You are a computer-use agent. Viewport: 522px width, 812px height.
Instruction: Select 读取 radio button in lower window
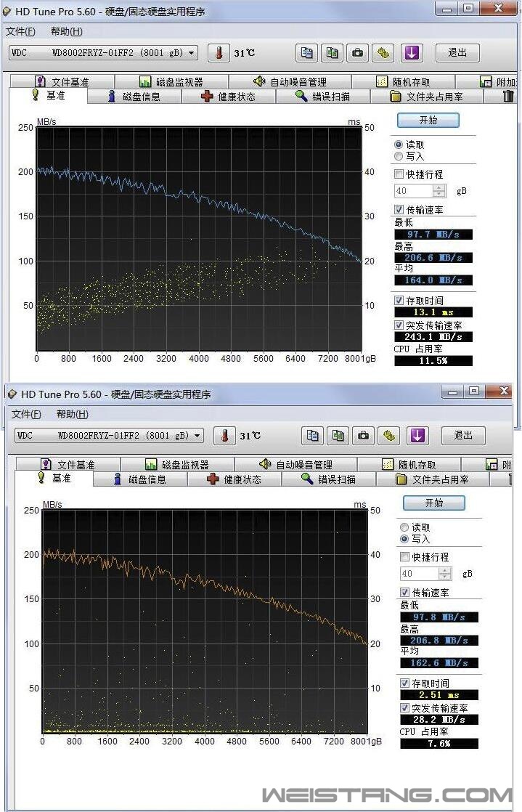point(404,527)
